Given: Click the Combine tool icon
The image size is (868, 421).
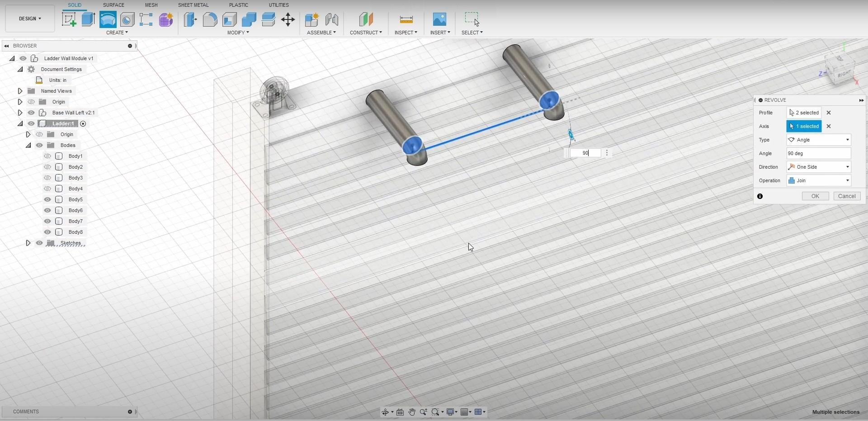Looking at the screenshot, I should pyautogui.click(x=249, y=19).
